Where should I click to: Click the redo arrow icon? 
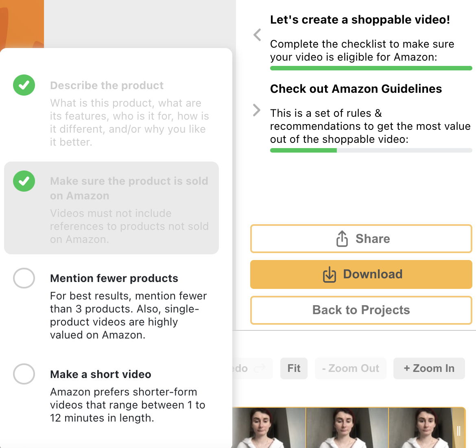pos(259,369)
